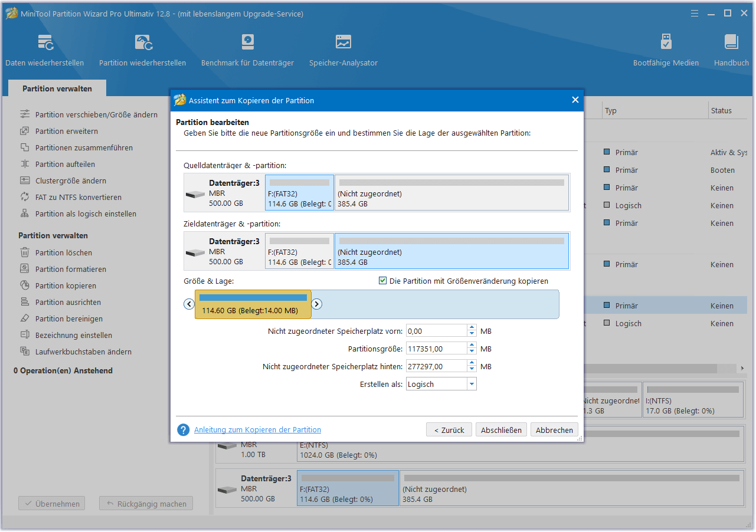Click Nicht zugeordneter Speicherplatz vorn field
Image resolution: width=756 pixels, height=532 pixels.
pyautogui.click(x=436, y=331)
